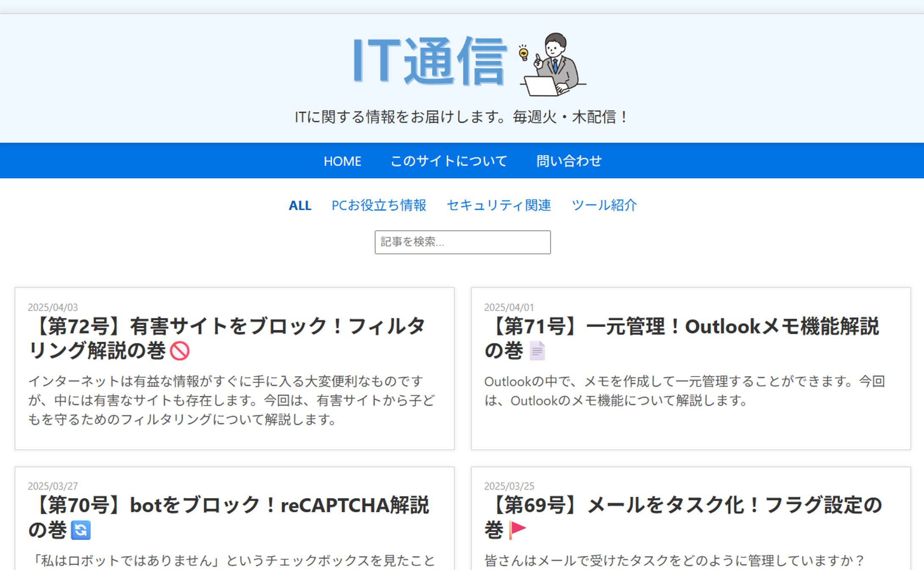The height and width of the screenshot is (570, 924).
Task: Click the refresh arrows emoji in the reCAPTCHA title
Action: [81, 530]
